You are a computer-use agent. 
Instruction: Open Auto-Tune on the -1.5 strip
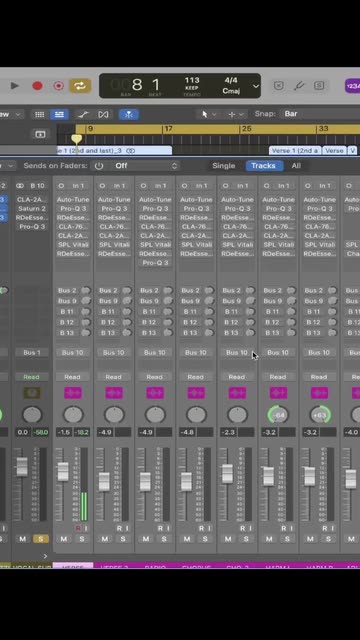73,200
